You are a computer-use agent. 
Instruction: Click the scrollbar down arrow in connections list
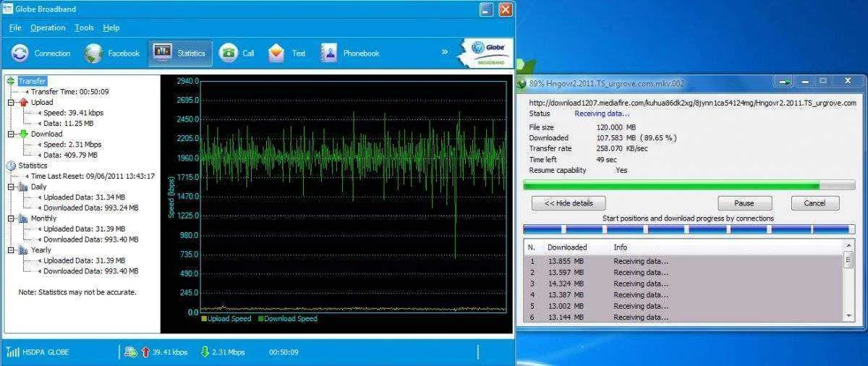849,316
